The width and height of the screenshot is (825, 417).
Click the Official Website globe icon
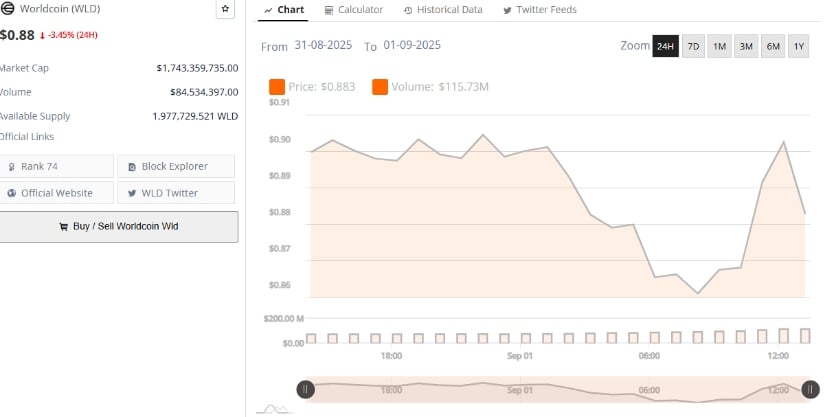tap(12, 194)
